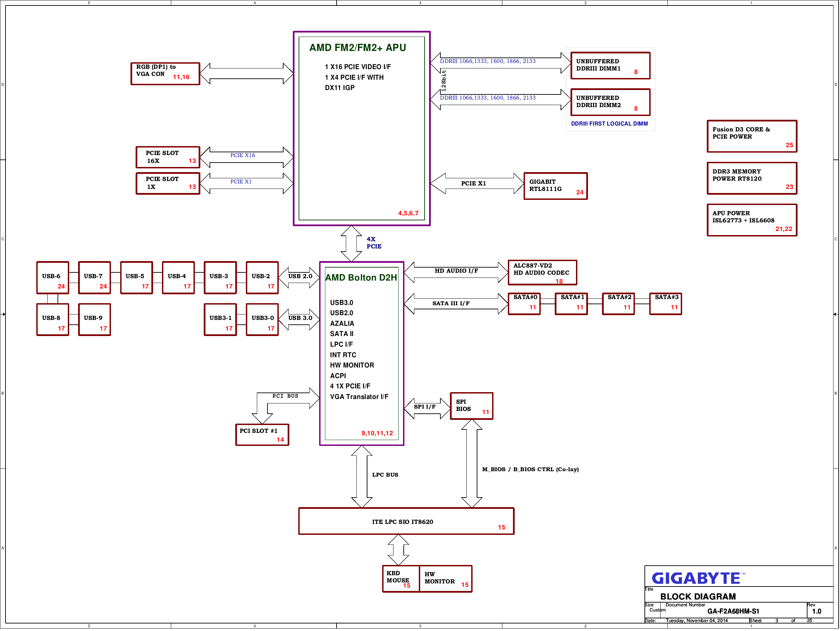Viewport: 840px width, 631px height.
Task: Click the Fusion D3 CORE & PCIE POWER block
Action: (752, 137)
